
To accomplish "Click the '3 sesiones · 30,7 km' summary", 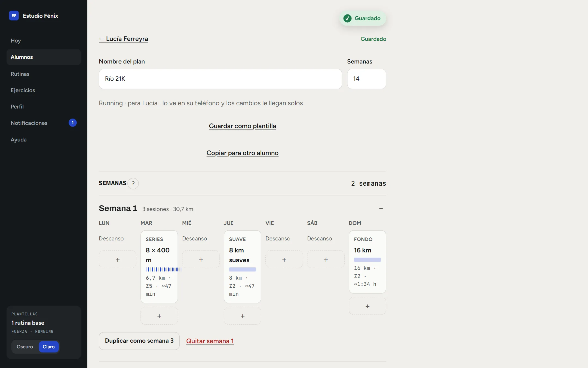I will pyautogui.click(x=168, y=209).
